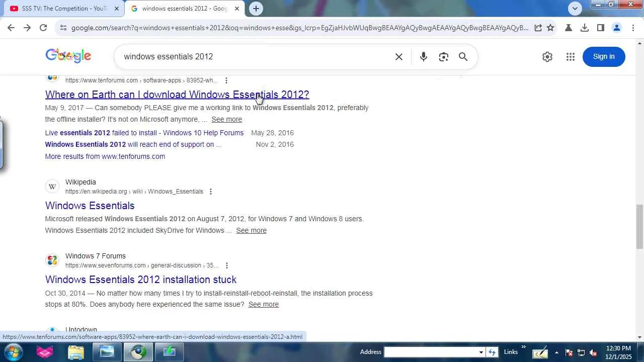Share this page from the address bar
The width and height of the screenshot is (644, 362).
[538, 28]
